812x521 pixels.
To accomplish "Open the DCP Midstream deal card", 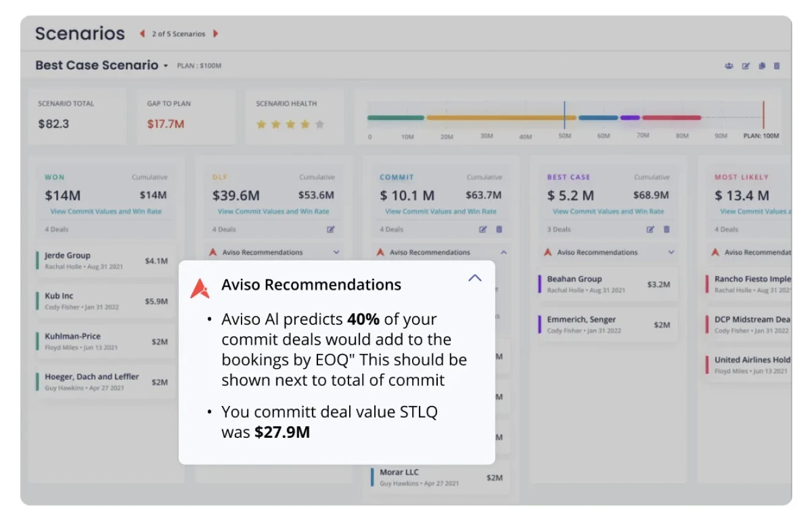I will (x=748, y=325).
